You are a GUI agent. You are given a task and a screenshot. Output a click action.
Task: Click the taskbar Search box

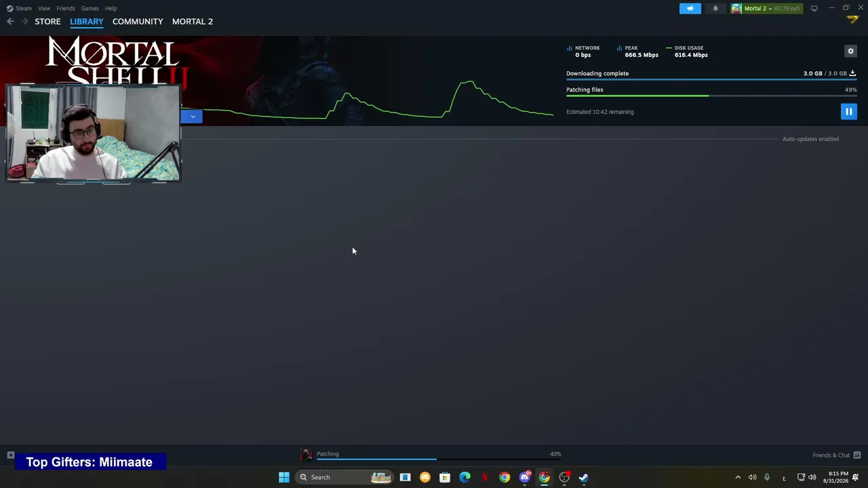[344, 477]
